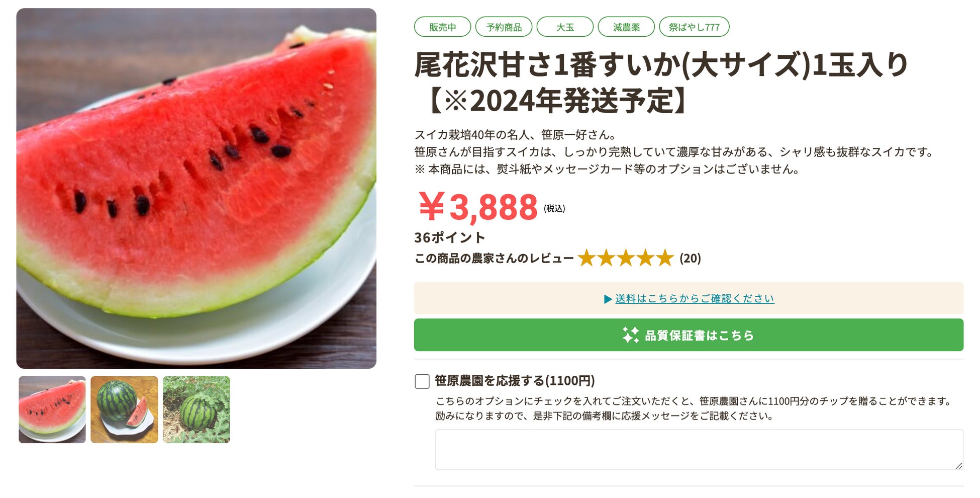
Task: Click the 予約商品 tag
Action: pos(504,27)
